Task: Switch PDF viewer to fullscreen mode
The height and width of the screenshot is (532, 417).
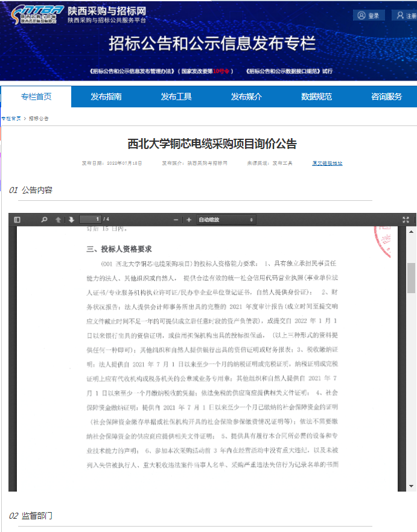Action: [406, 220]
